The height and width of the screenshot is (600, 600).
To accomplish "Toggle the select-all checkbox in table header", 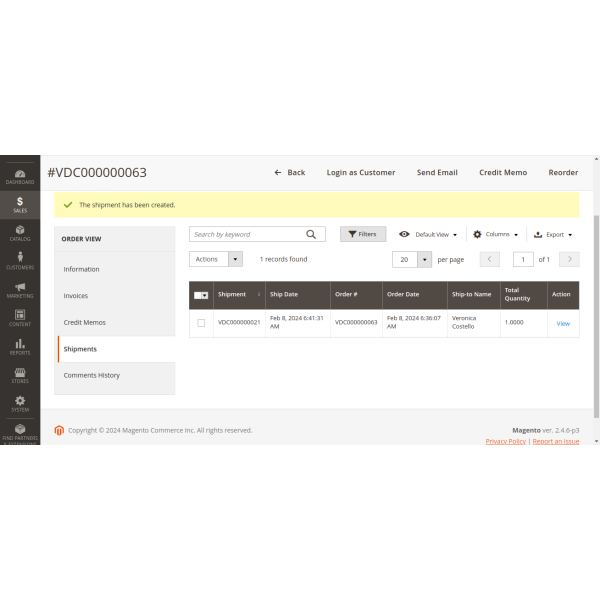I will click(199, 295).
